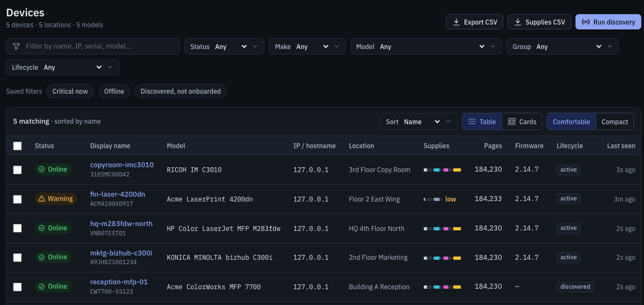
Task: Switch density to Comfortable
Action: tap(571, 121)
